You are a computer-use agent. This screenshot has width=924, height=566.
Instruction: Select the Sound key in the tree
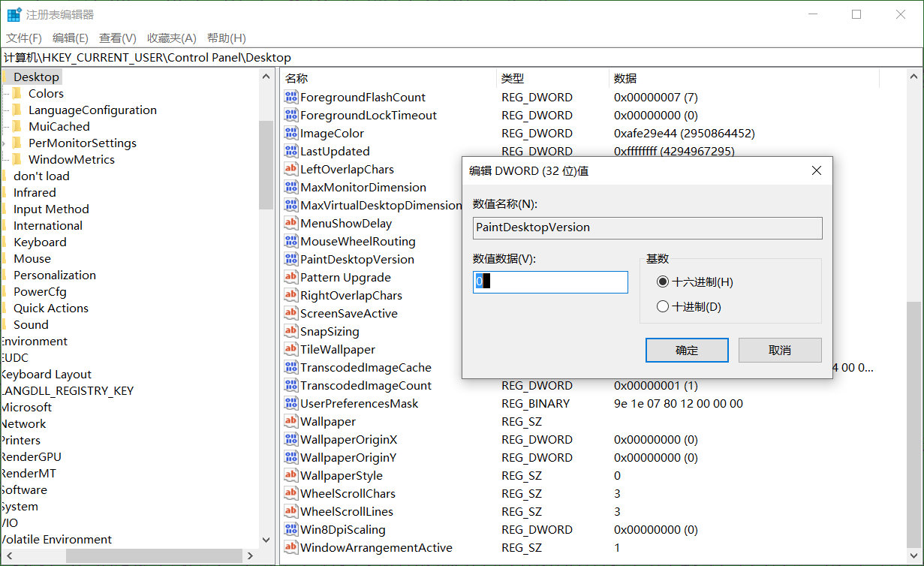pyautogui.click(x=31, y=324)
